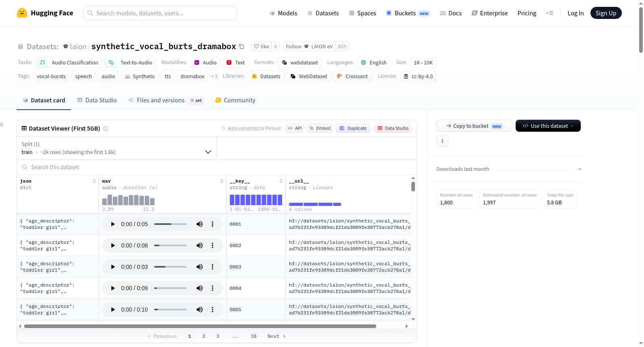The height and width of the screenshot is (347, 644).
Task: Click the main site search field
Action: tap(160, 13)
